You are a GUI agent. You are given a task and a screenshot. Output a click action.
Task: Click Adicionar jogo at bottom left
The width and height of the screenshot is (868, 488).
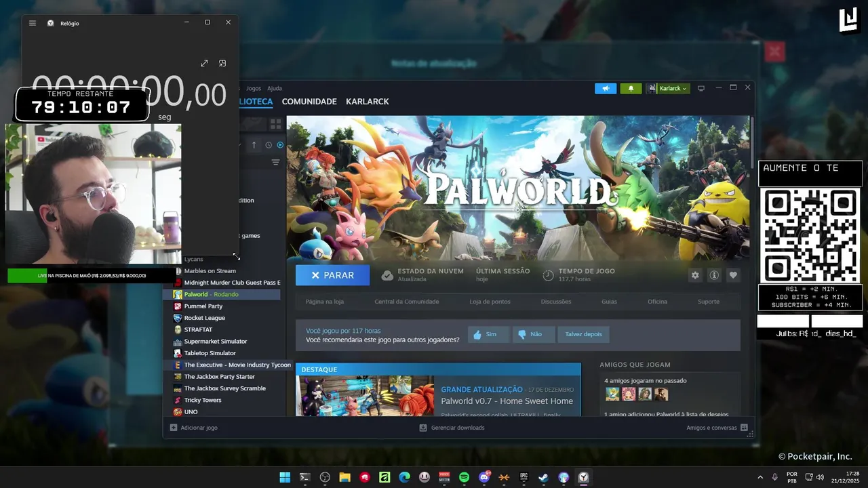194,428
